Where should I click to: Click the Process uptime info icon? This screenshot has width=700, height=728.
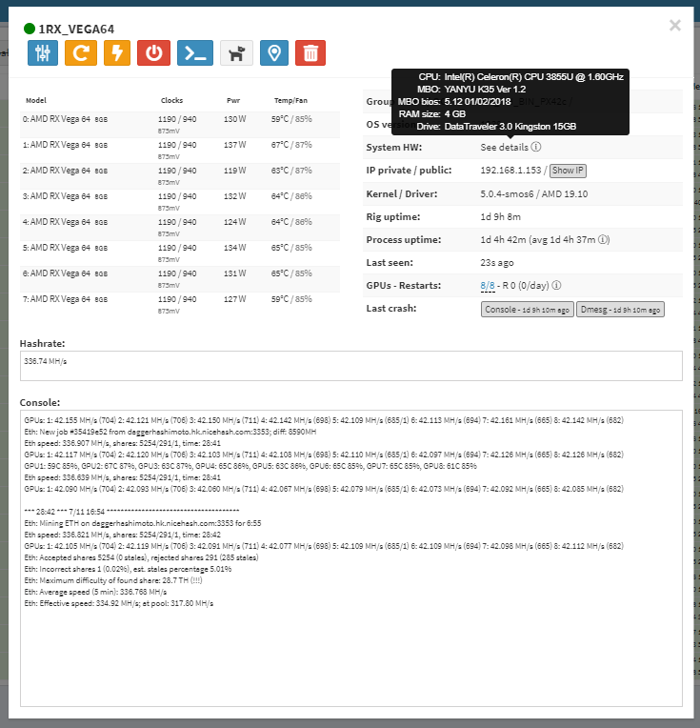point(604,239)
